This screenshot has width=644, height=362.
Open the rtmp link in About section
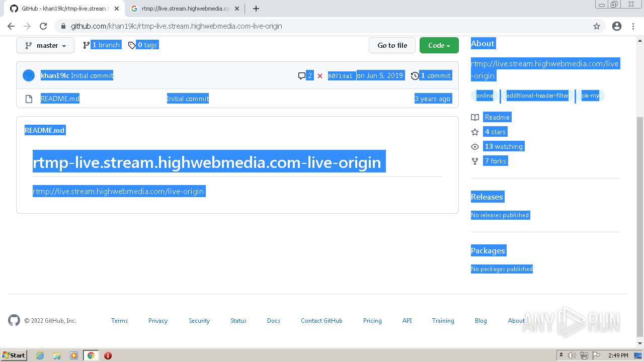pyautogui.click(x=545, y=69)
